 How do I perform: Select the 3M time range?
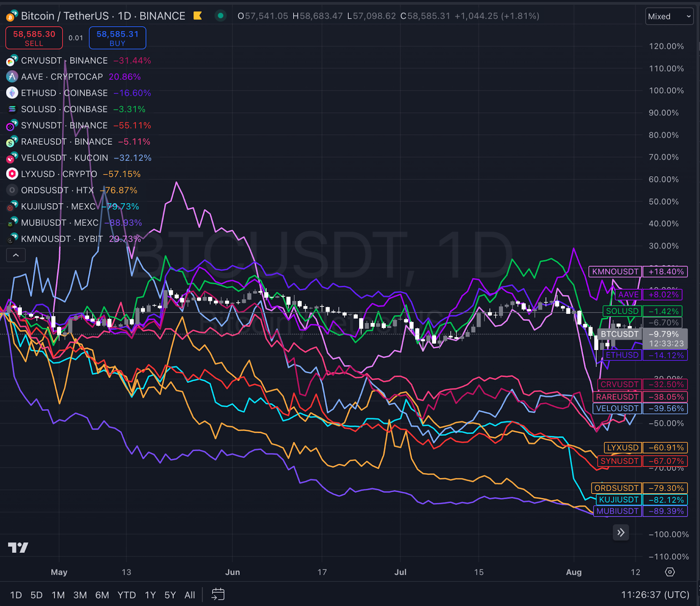point(80,595)
